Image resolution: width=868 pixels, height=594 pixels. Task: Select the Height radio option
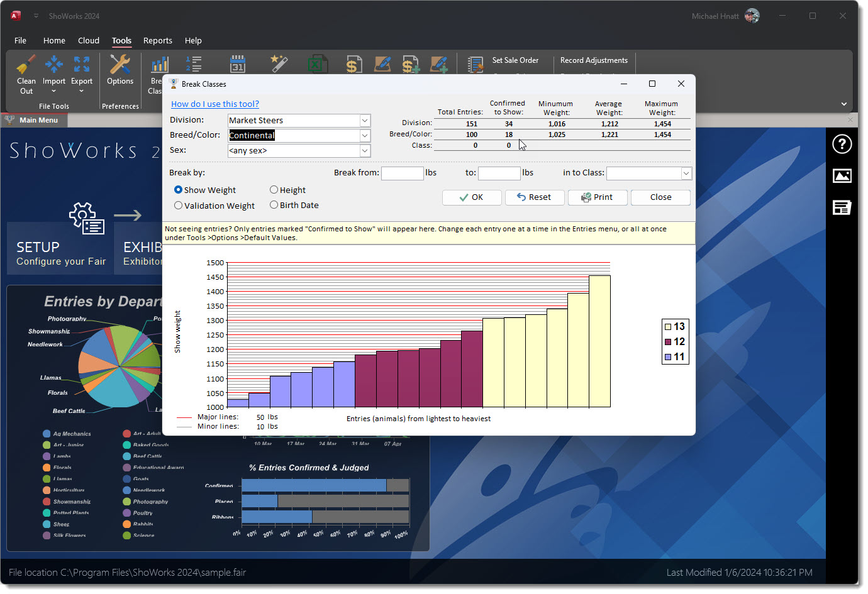(x=274, y=190)
